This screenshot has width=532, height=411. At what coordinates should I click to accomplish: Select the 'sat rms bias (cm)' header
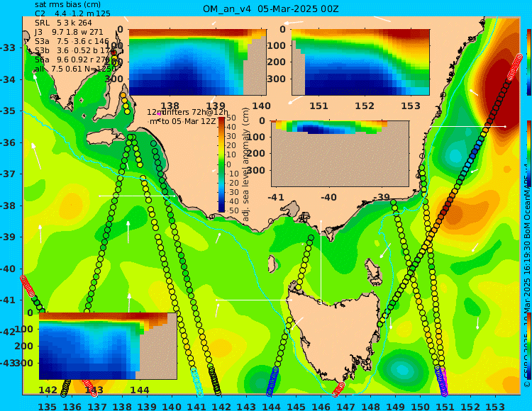[68, 5]
